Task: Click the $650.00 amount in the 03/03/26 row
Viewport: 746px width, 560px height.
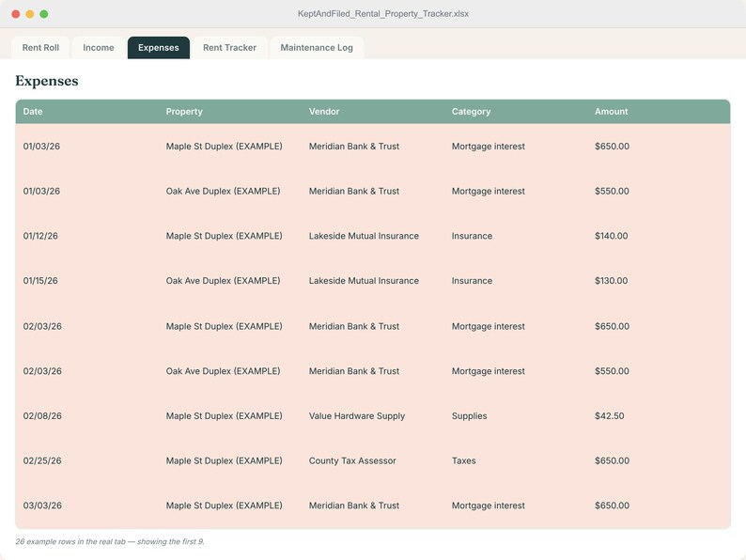Action: (612, 506)
